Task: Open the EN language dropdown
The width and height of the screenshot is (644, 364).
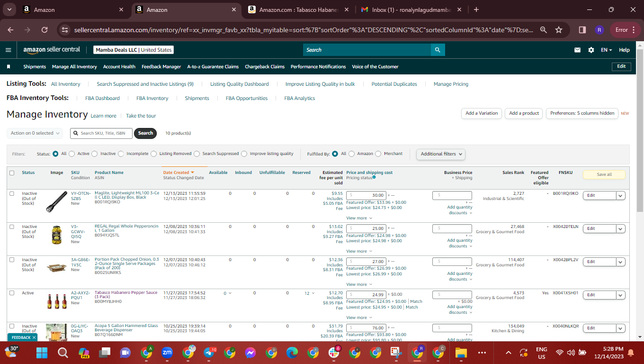Action: point(607,50)
